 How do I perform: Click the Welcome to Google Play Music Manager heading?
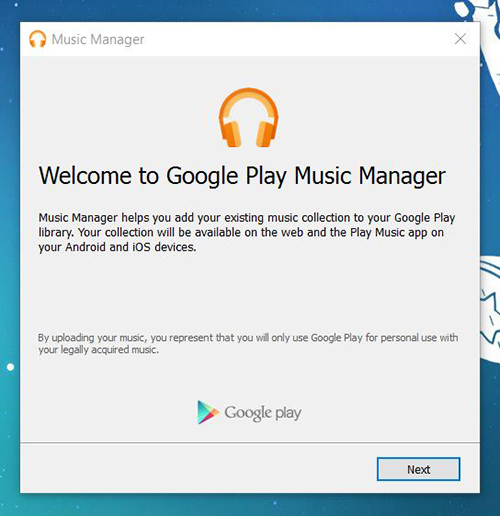[242, 176]
